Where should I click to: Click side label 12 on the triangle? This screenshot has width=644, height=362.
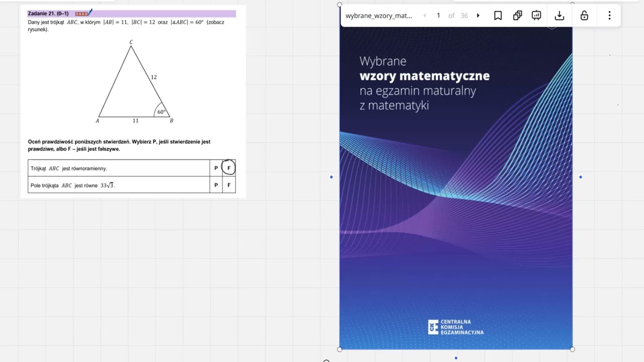pyautogui.click(x=153, y=77)
